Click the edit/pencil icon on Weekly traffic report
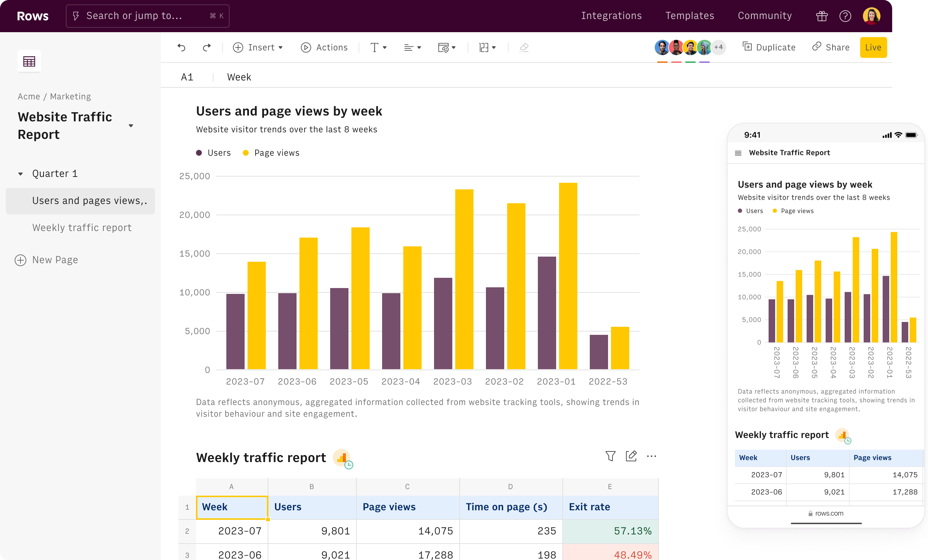 (631, 456)
